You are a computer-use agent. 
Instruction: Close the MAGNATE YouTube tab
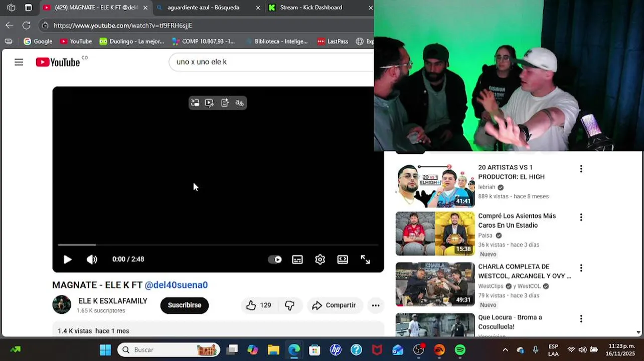[145, 8]
